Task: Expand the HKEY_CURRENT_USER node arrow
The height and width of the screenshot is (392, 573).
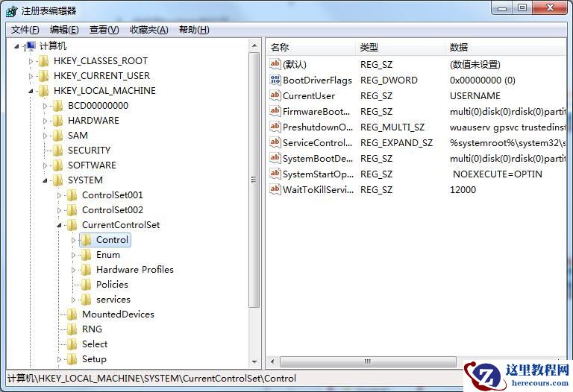Action: (x=31, y=76)
